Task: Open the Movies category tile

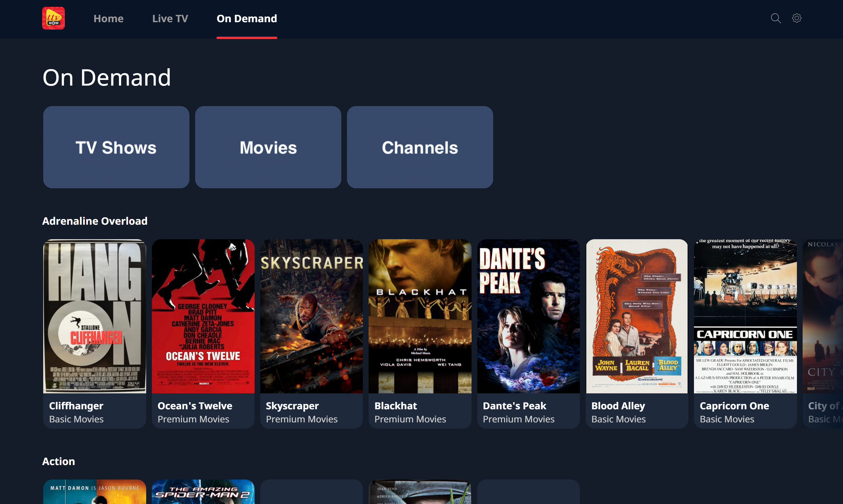Action: [268, 147]
